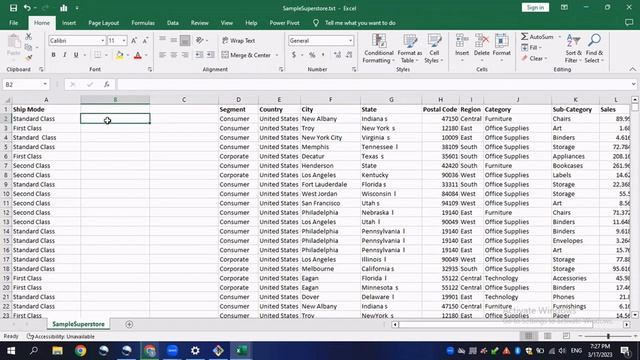Screen dimensions: 640x360
Task: Apply the fill color bucket
Action: click(x=119, y=55)
